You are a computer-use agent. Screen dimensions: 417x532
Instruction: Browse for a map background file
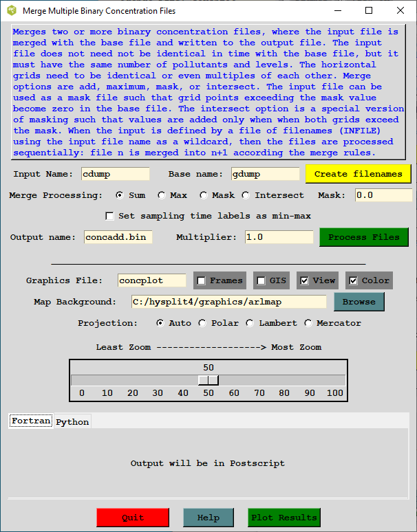(359, 302)
